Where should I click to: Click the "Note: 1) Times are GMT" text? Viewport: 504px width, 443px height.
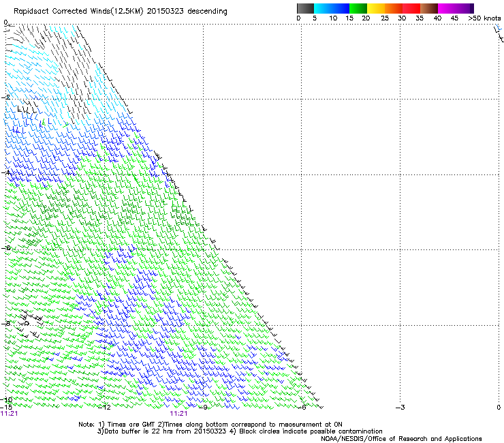click(x=117, y=425)
